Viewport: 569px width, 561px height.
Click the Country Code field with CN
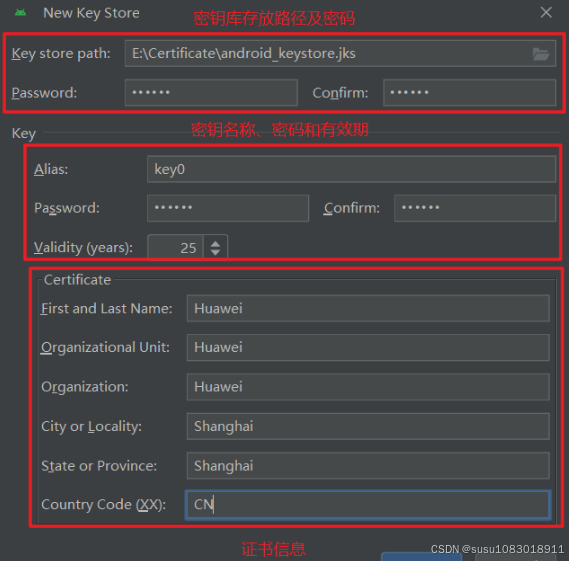click(368, 505)
